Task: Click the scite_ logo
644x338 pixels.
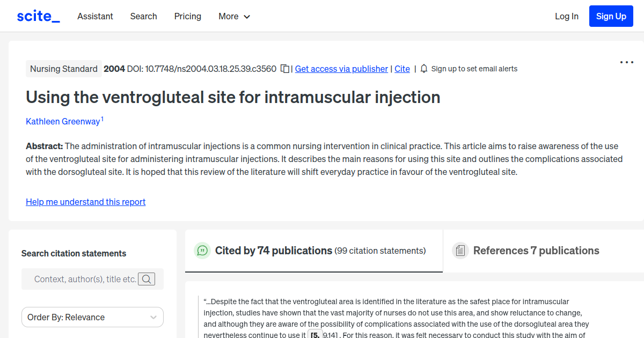Action: [38, 16]
